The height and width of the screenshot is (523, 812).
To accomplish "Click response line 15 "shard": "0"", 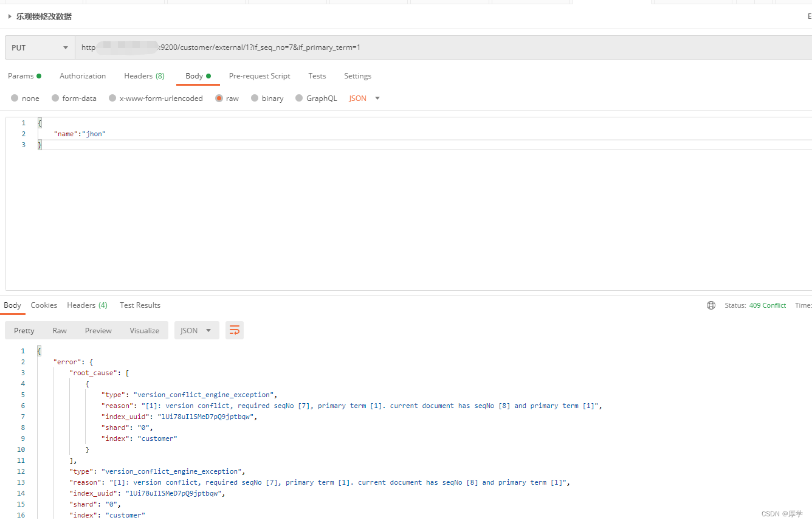I will point(95,504).
